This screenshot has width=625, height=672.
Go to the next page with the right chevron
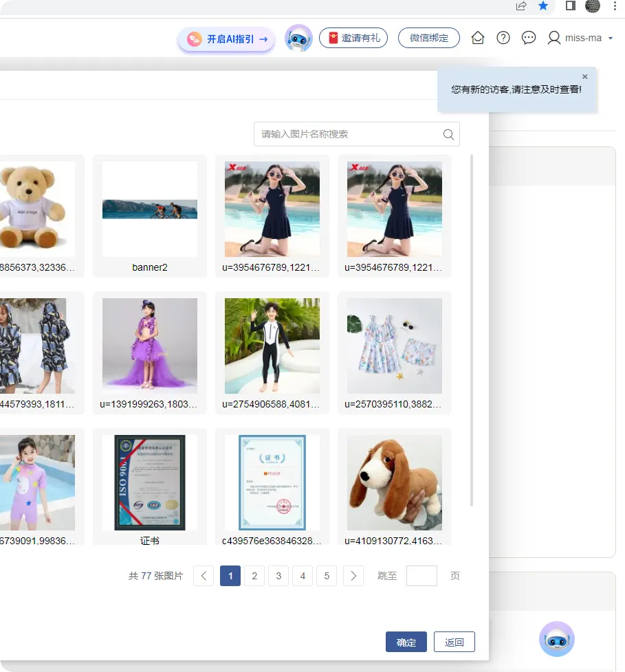[x=353, y=576]
